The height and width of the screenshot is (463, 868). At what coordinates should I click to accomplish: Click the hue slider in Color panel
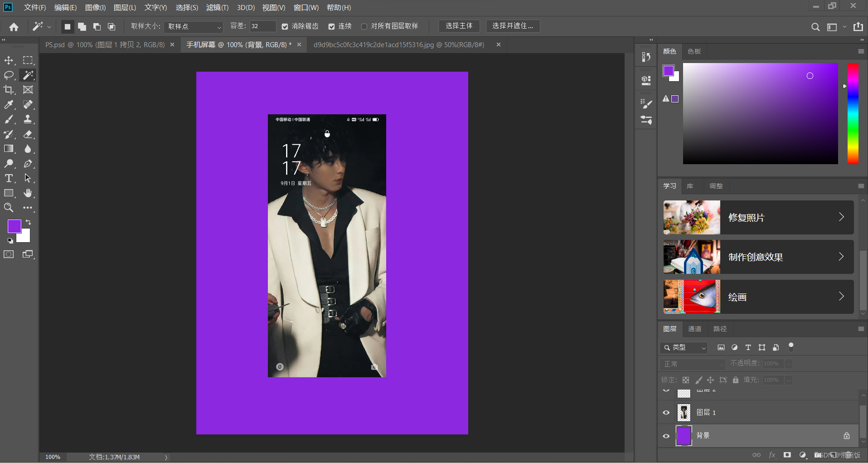(x=853, y=113)
